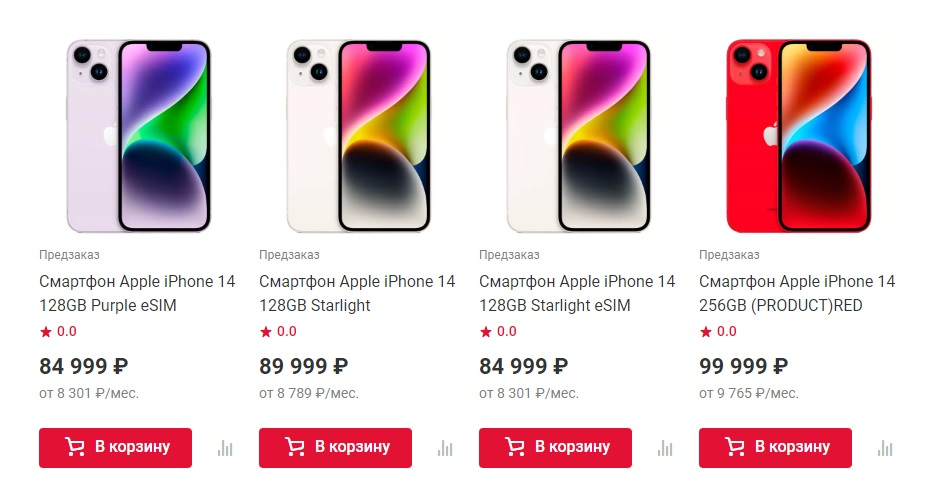The image size is (936, 495).
Task: Open iPhone 14 256GB (PRODUCT)RED title link
Action: point(797,293)
